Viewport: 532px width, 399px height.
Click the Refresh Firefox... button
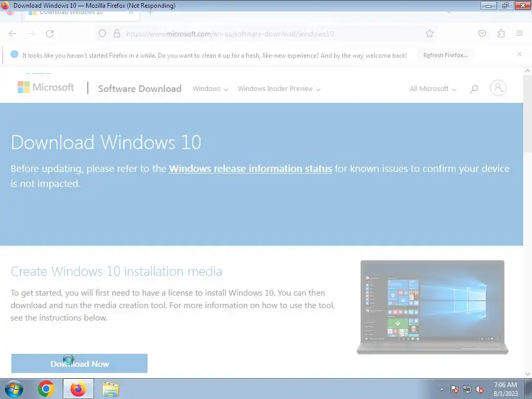coord(445,55)
